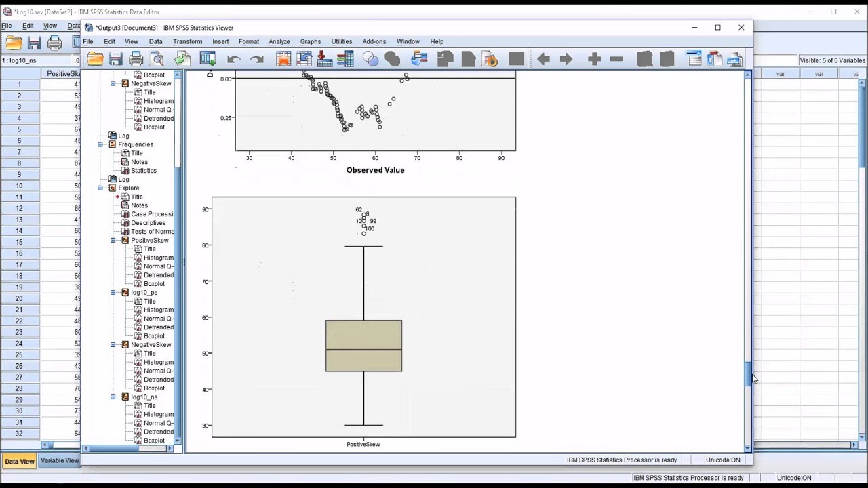Click the output pane vertical scrollbar thumb

tap(748, 373)
